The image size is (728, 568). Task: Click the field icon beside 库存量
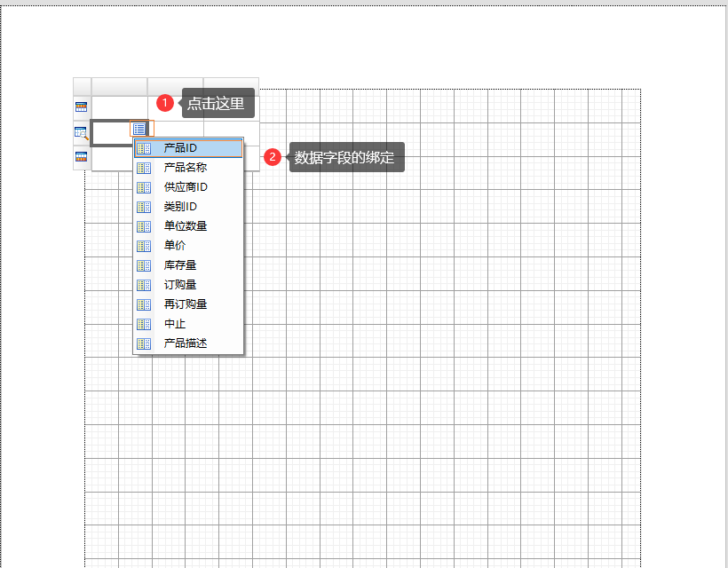tap(144, 265)
